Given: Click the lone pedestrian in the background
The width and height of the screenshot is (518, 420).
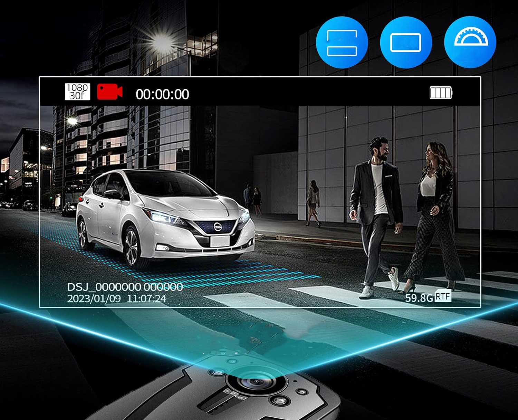Looking at the screenshot, I should point(313,203).
